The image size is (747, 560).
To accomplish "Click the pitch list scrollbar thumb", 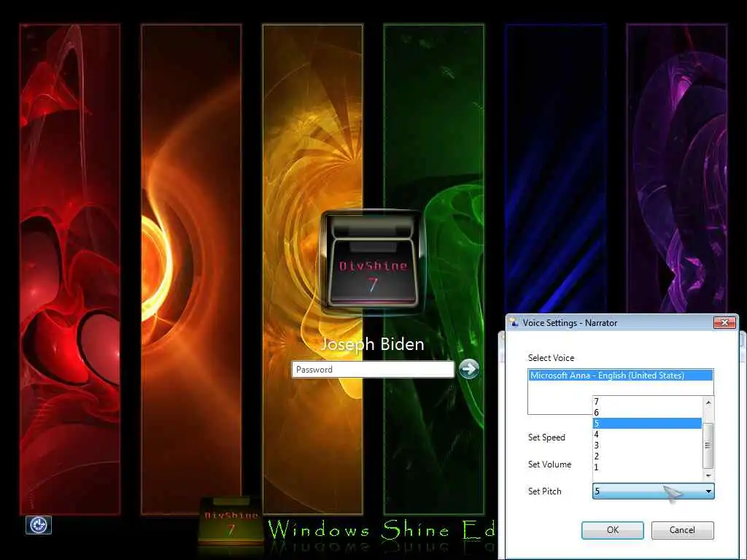I will [708, 446].
